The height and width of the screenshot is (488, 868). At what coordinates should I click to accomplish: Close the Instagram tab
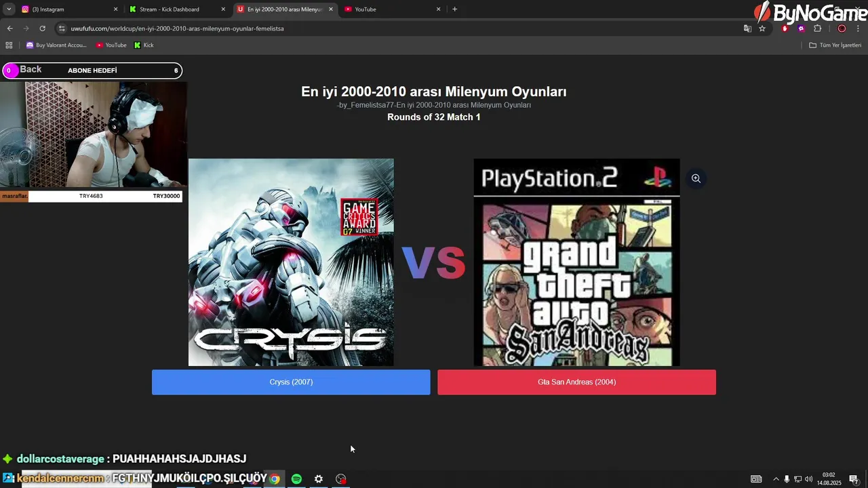click(x=115, y=9)
